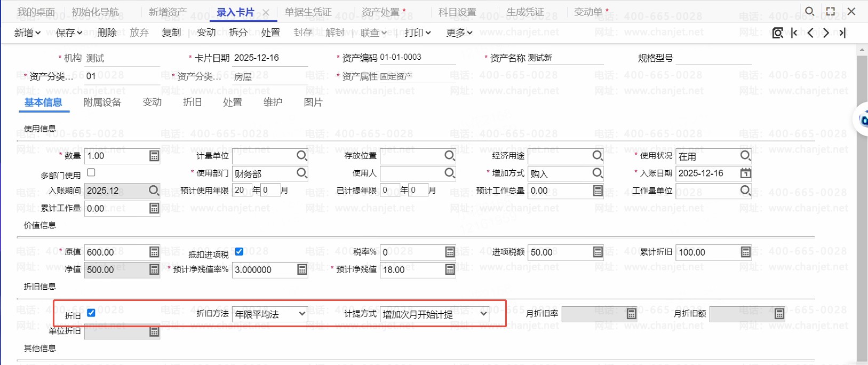The image size is (868, 365).
Task: Click the 删除 toolbar button
Action: click(x=107, y=33)
